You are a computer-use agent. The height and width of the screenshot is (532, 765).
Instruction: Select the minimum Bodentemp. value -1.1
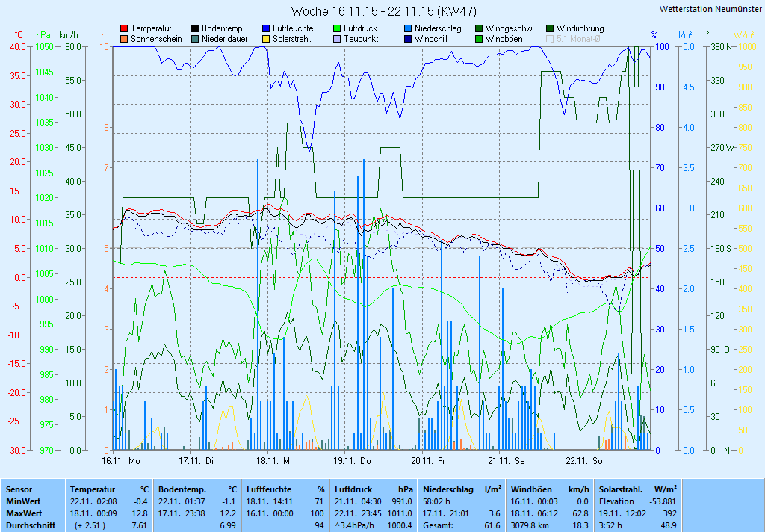tap(229, 502)
